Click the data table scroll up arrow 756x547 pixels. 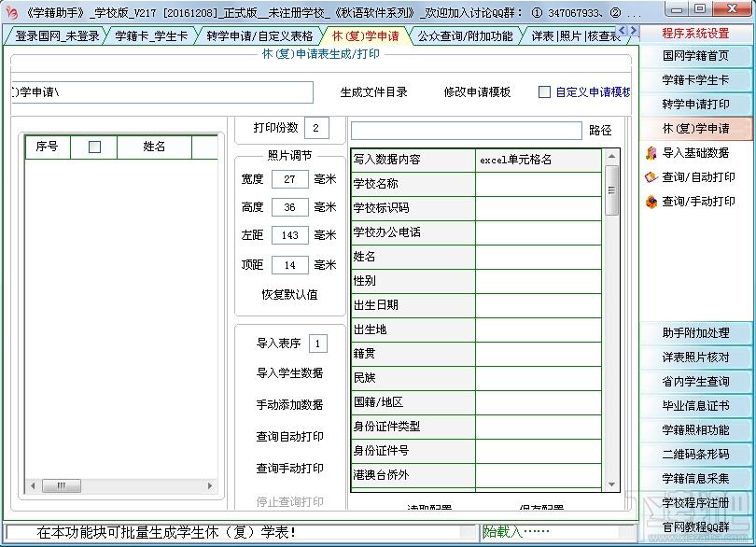point(611,156)
